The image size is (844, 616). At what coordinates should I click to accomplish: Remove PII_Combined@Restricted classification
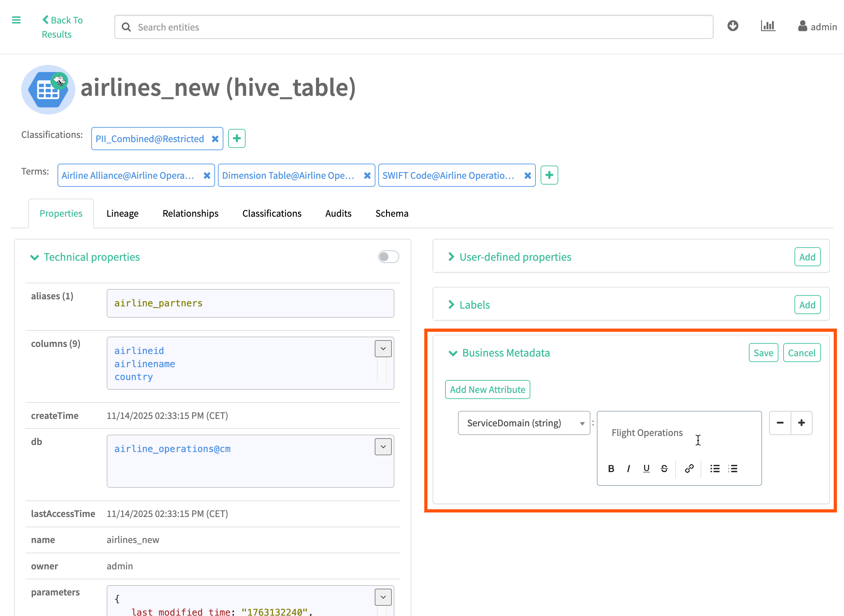coord(215,139)
